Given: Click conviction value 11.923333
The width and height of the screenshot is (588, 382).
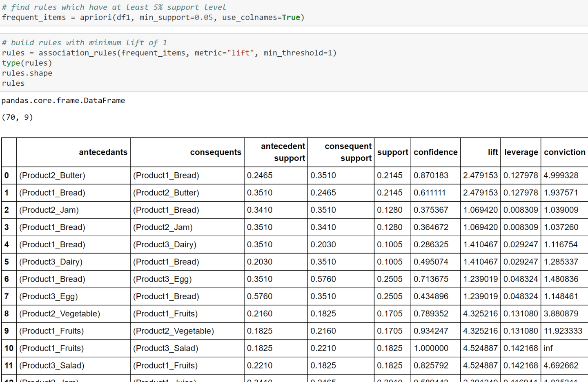Looking at the screenshot, I should pos(563,331).
